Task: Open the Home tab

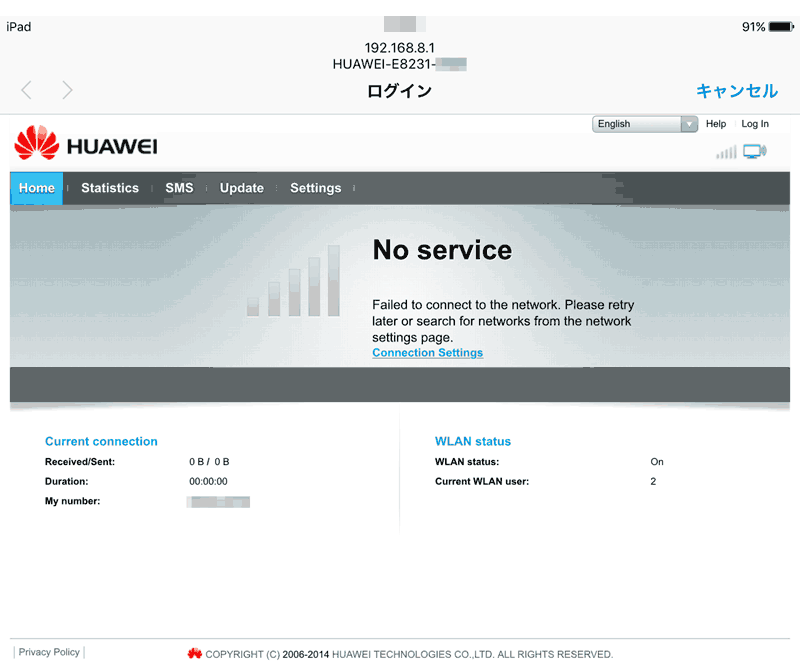Action: pos(37,188)
